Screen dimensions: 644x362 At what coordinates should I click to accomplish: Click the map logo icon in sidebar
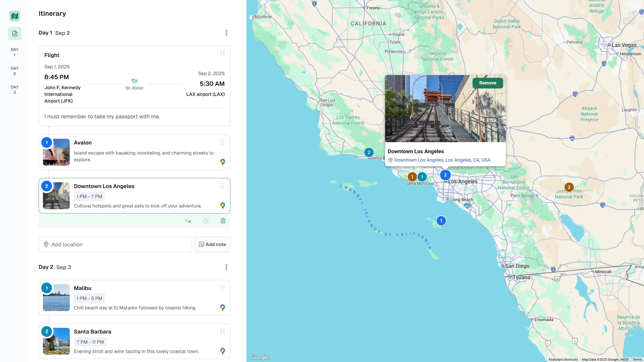click(15, 16)
